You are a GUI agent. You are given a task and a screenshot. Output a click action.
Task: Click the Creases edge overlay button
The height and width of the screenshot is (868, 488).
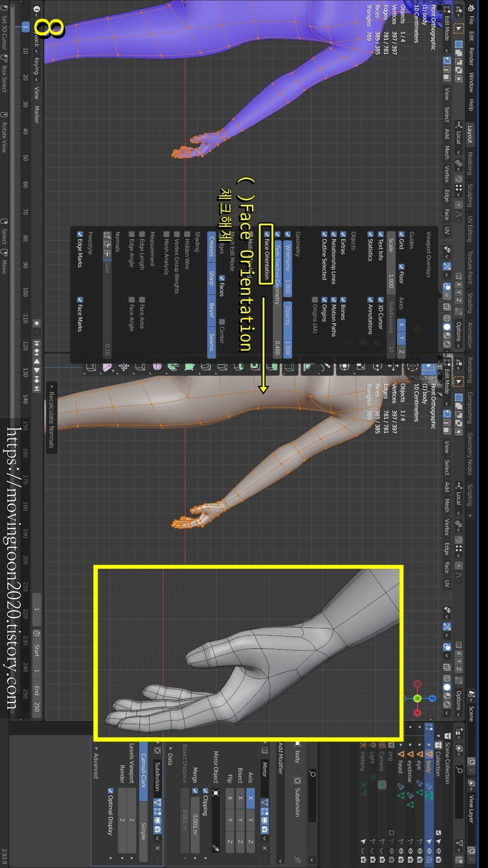pos(211,247)
